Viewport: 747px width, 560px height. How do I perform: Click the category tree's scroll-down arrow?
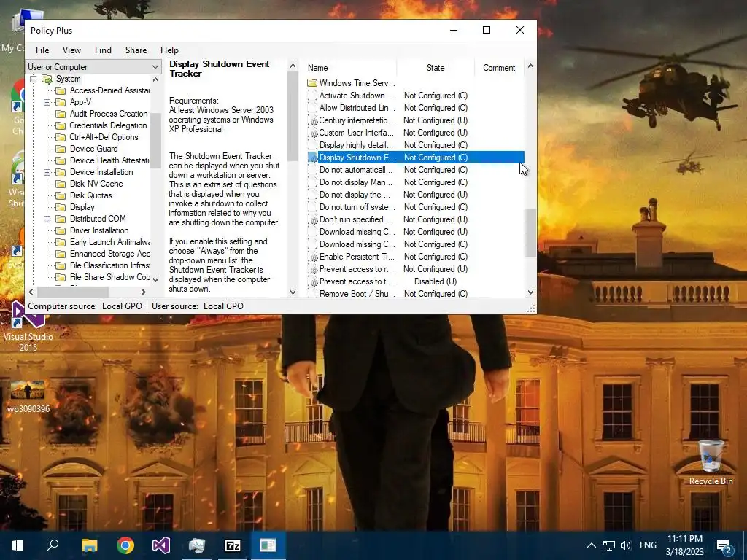tap(156, 279)
